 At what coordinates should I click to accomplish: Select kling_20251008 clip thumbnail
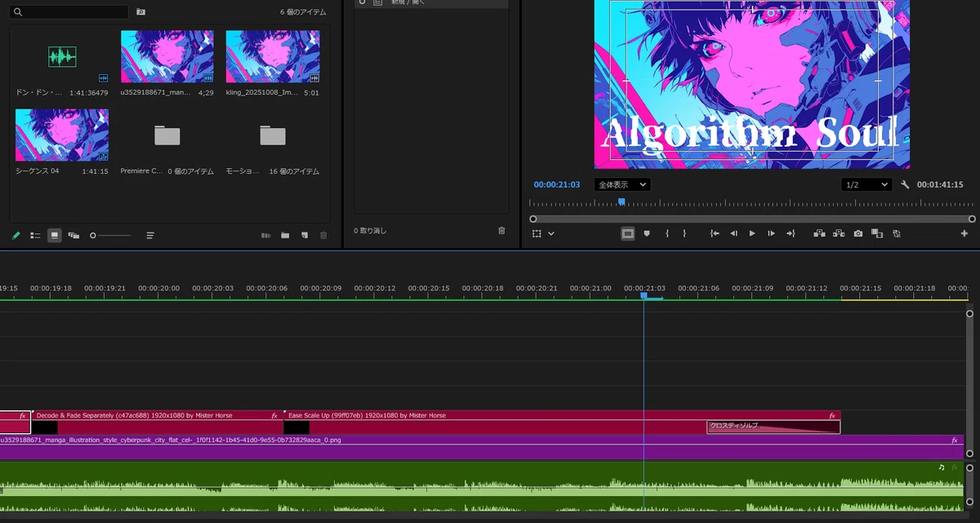[273, 56]
